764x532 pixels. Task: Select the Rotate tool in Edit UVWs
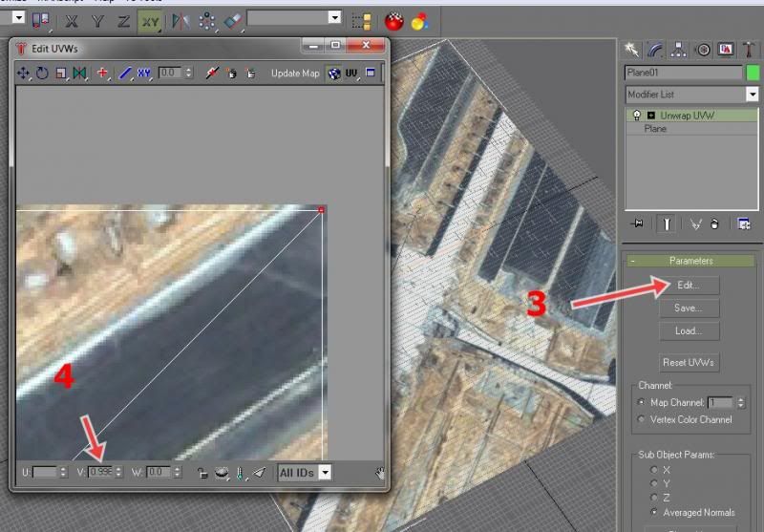(x=42, y=74)
